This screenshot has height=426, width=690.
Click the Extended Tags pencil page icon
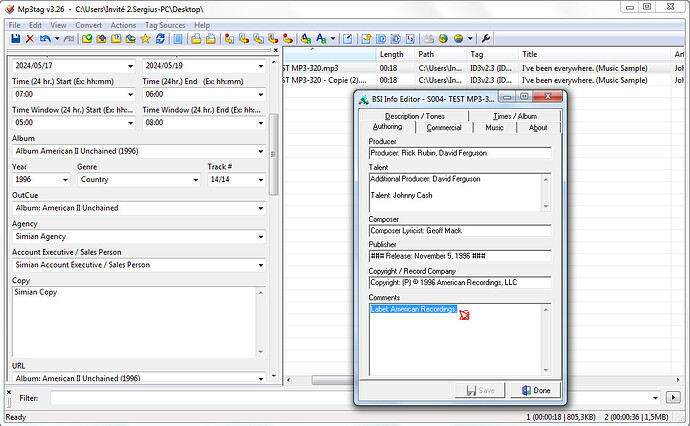(348, 39)
